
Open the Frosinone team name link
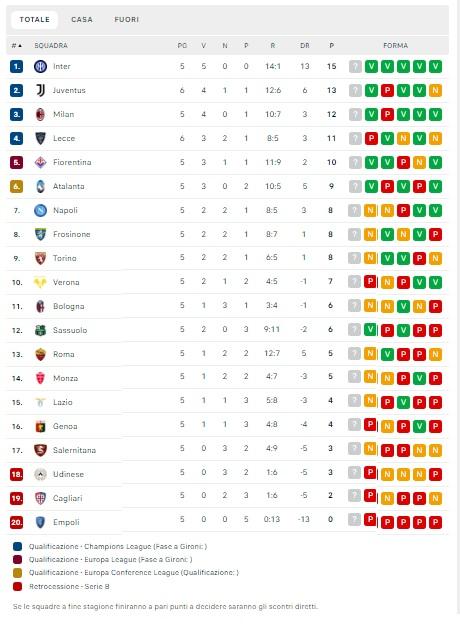[x=71, y=234]
